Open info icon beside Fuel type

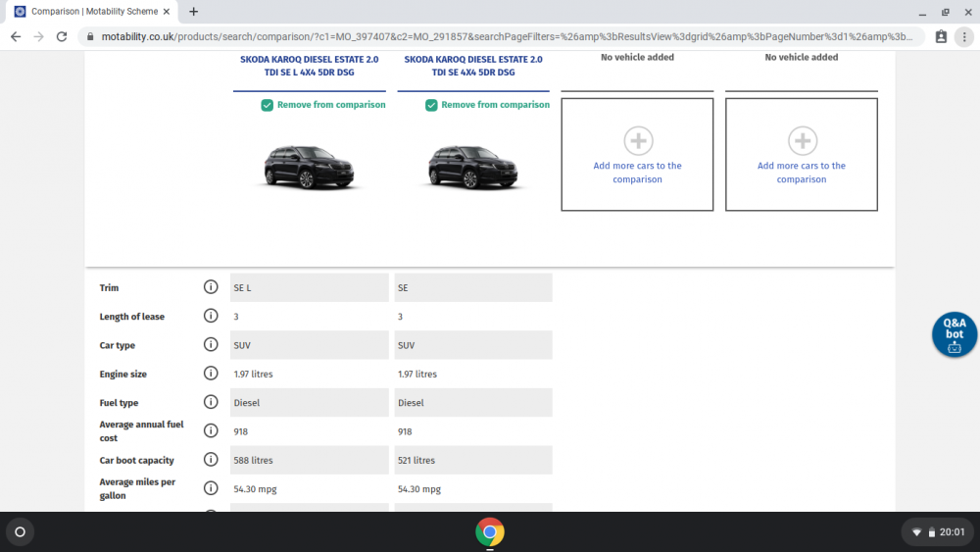pyautogui.click(x=211, y=402)
